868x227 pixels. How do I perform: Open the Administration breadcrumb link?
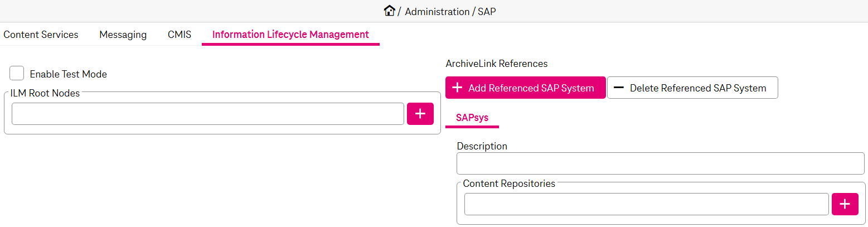point(437,11)
